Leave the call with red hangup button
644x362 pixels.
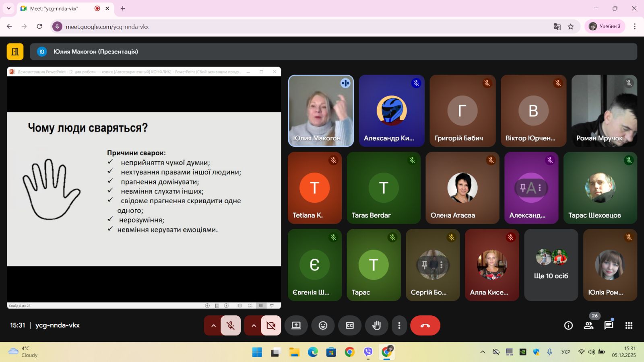[425, 325]
